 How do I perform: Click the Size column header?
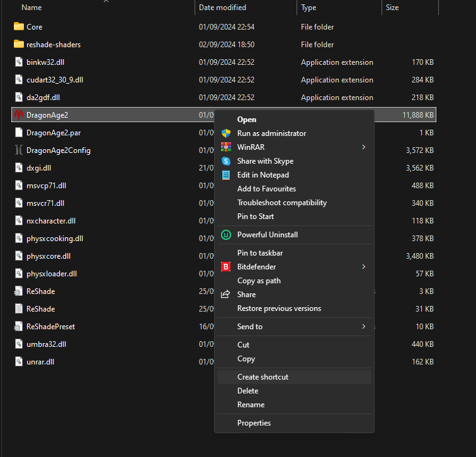pyautogui.click(x=392, y=8)
